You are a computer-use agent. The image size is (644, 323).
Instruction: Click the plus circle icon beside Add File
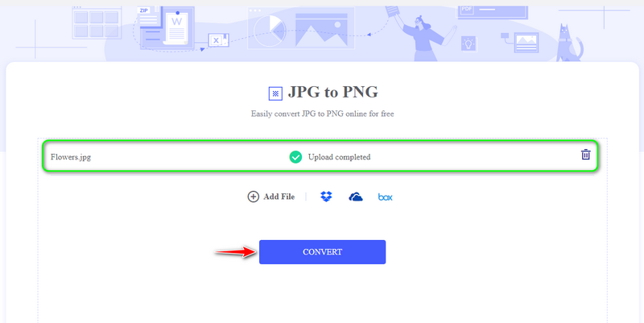[x=253, y=197]
